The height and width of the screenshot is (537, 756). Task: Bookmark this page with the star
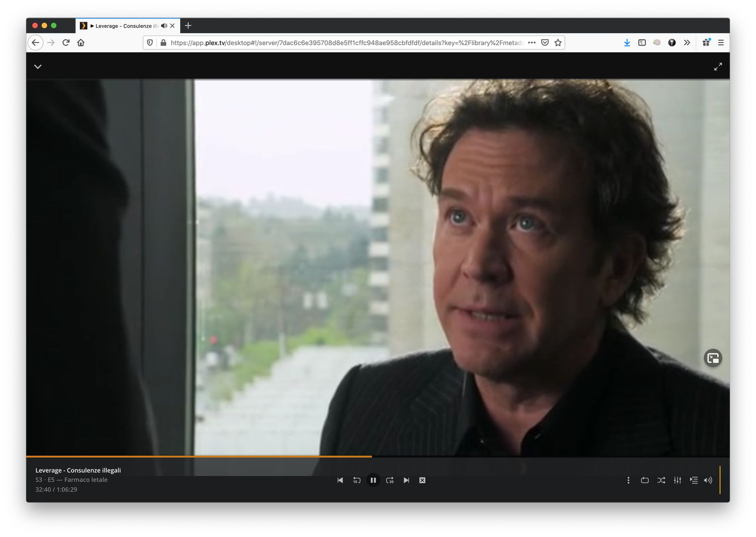[558, 43]
